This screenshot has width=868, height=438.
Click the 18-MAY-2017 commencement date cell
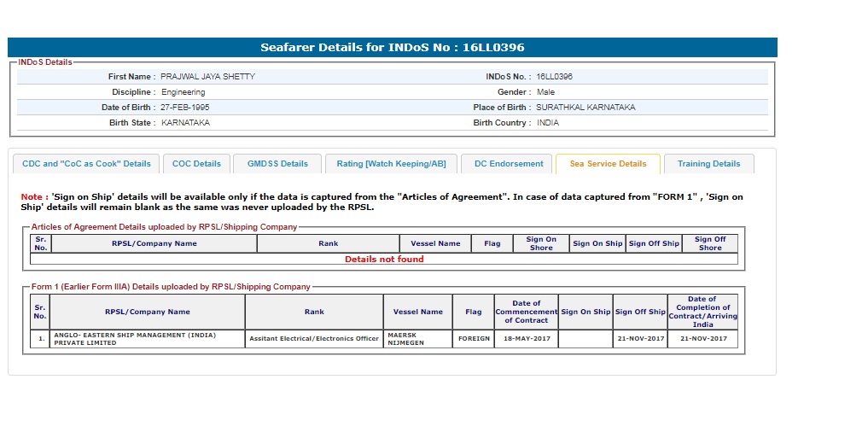[526, 339]
